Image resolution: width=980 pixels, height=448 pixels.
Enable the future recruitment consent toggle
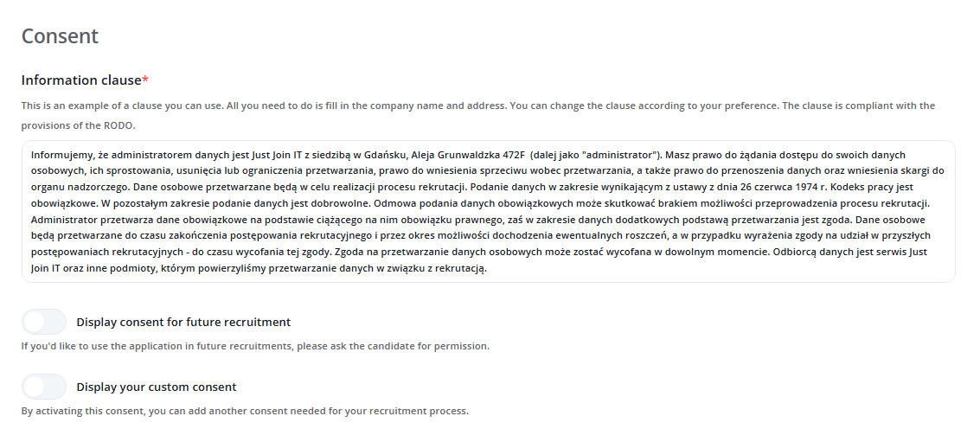[x=44, y=322]
